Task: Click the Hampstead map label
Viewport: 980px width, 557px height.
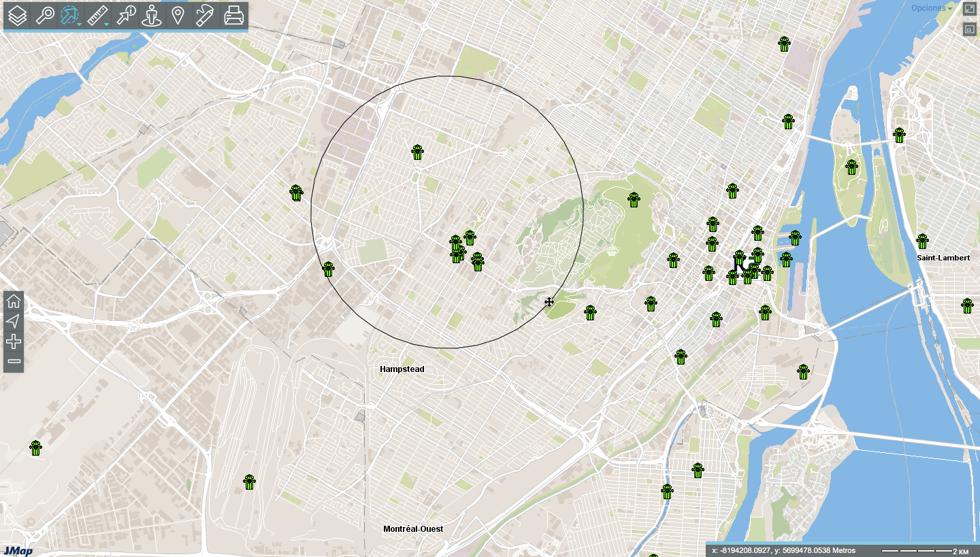Action: [402, 369]
